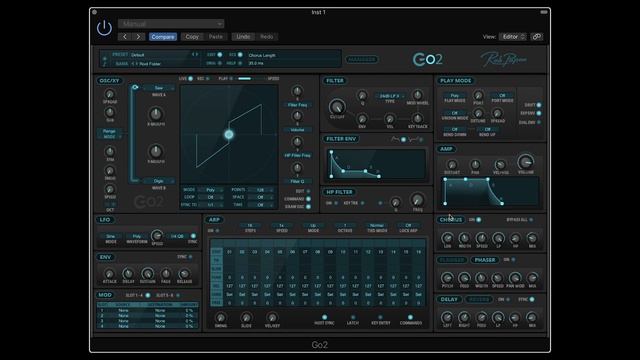
Task: Adjust the filter Cutoff knob
Action: pos(337,107)
